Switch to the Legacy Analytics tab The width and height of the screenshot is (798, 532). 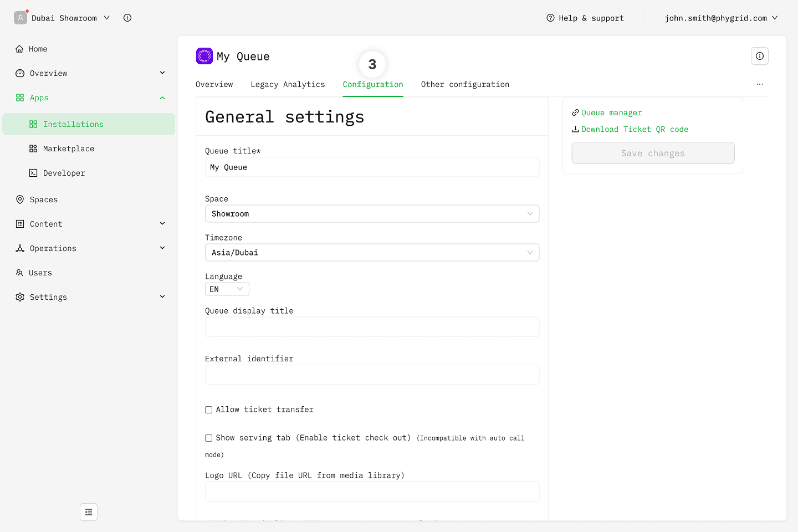click(x=288, y=84)
